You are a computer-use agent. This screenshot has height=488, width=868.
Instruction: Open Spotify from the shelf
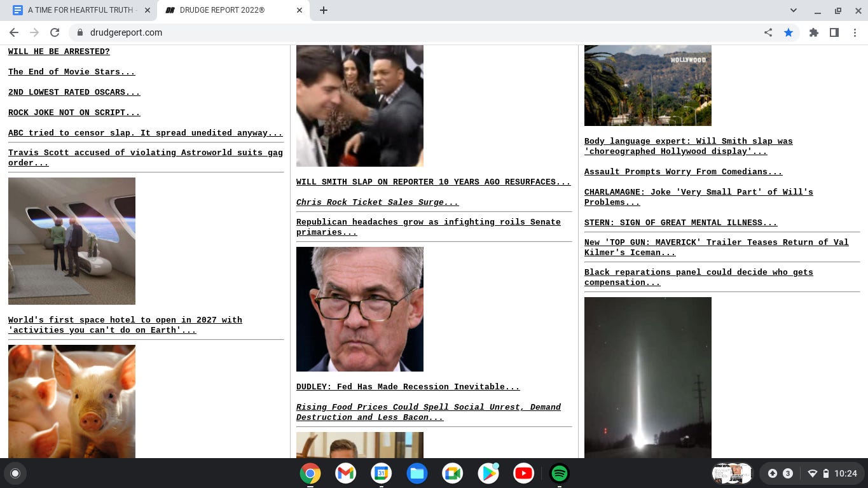pyautogui.click(x=560, y=473)
